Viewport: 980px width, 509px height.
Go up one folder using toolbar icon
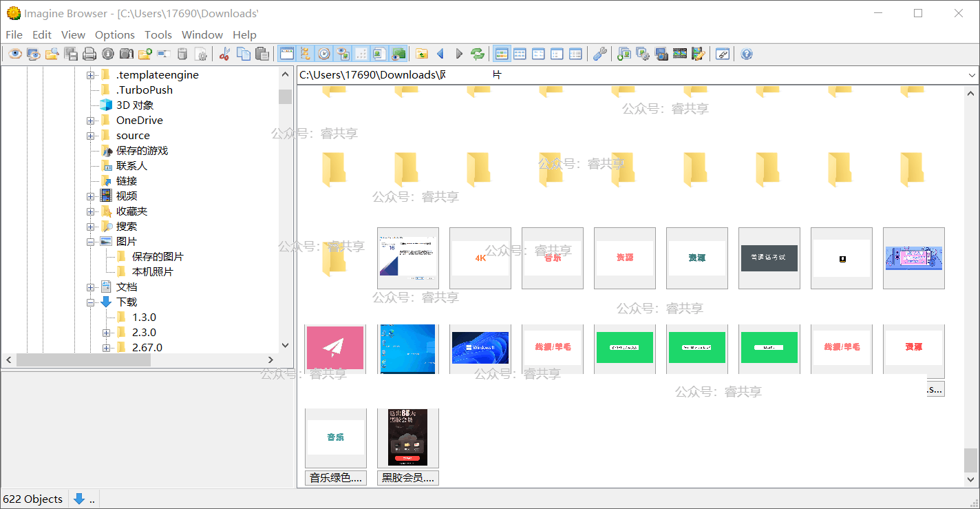pos(422,54)
